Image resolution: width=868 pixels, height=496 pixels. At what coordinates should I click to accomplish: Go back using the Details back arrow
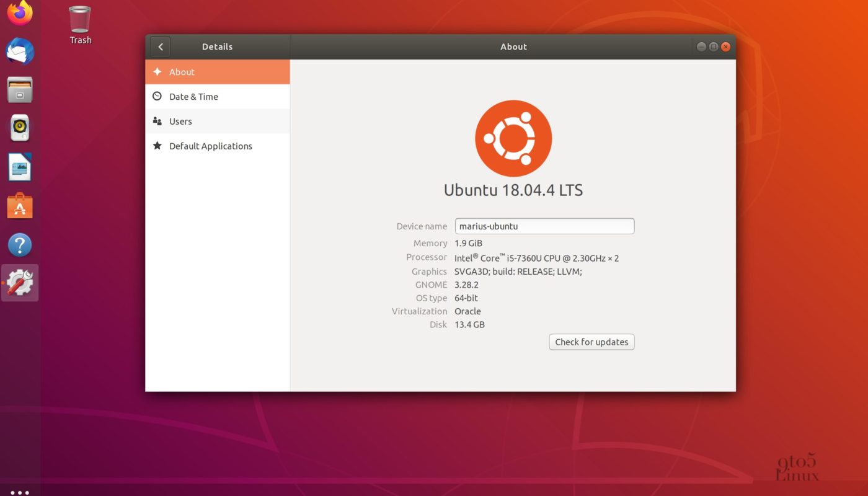click(x=160, y=46)
